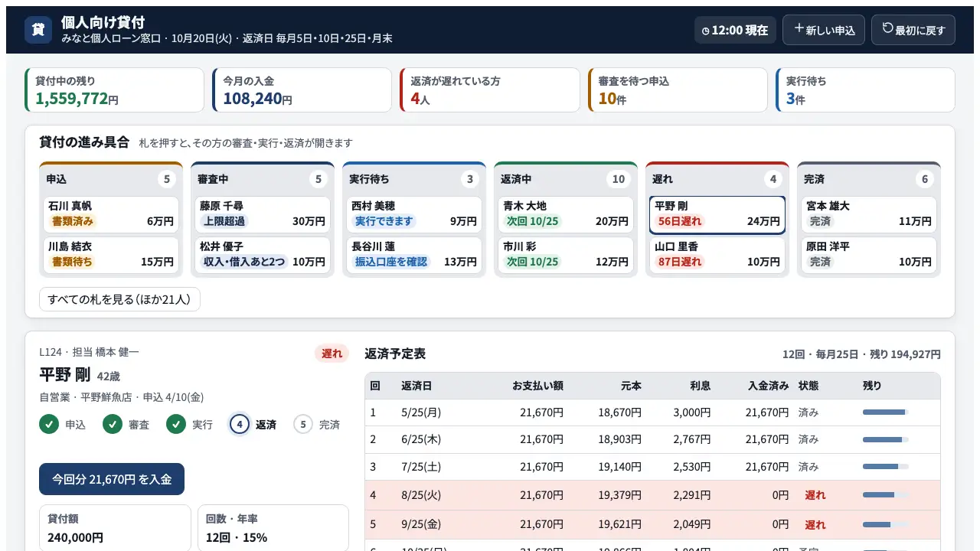Screen dimensions: 980x551
Task: Open 長谷川 蓮 card
Action: coord(414,255)
